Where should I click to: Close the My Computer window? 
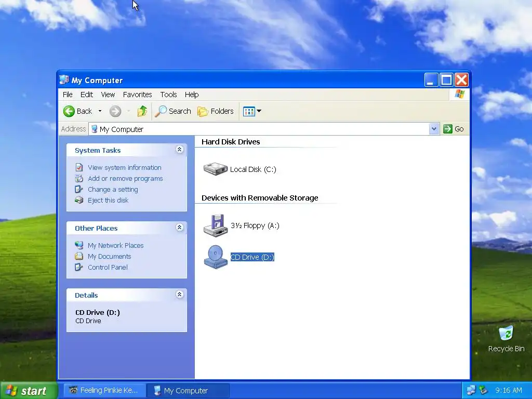point(461,80)
